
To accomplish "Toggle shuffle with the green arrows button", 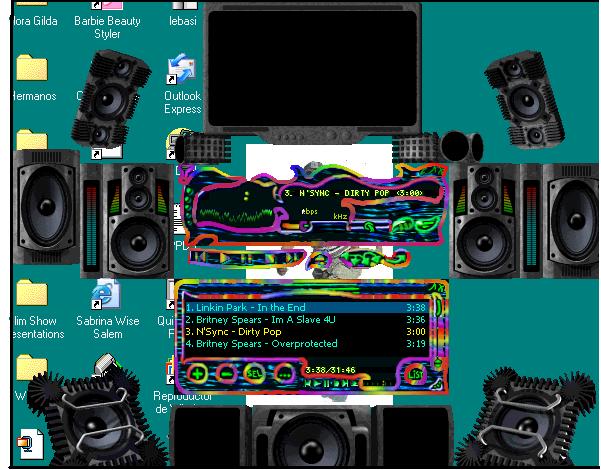I will [363, 258].
